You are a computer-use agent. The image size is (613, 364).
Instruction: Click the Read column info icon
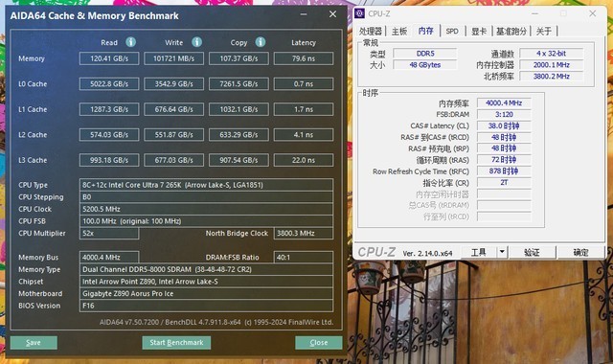pos(130,42)
